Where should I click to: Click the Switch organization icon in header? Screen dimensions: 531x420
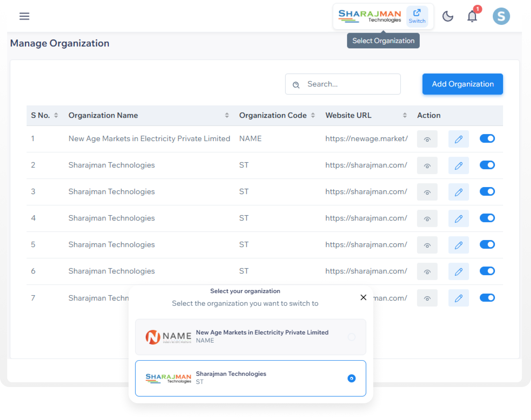pos(417,16)
